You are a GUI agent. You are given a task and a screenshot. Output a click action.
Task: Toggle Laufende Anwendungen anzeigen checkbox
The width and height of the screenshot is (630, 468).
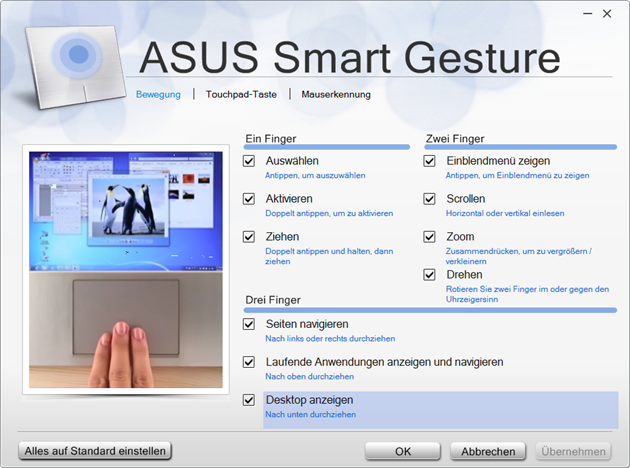[x=249, y=362]
